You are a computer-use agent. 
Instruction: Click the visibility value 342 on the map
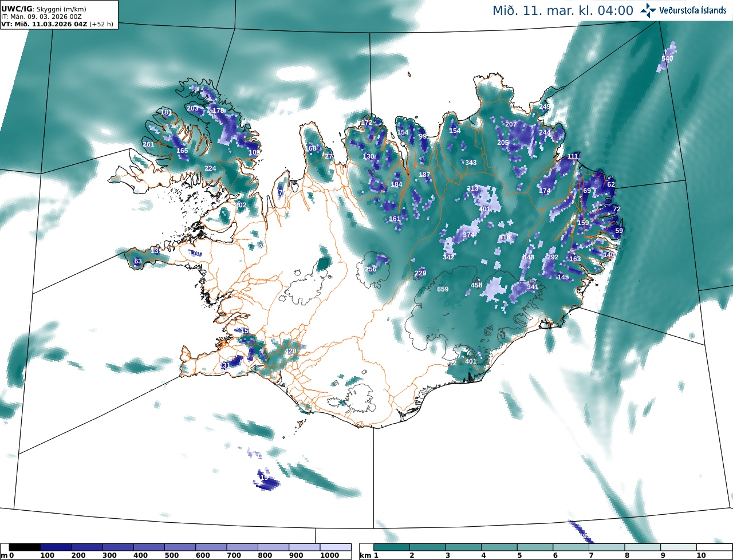coord(448,257)
